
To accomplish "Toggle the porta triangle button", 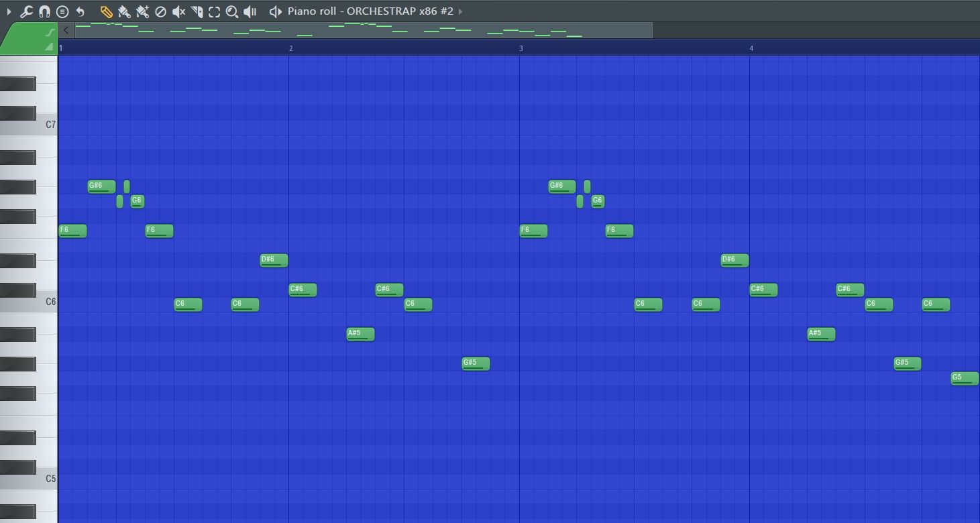I will pyautogui.click(x=49, y=47).
